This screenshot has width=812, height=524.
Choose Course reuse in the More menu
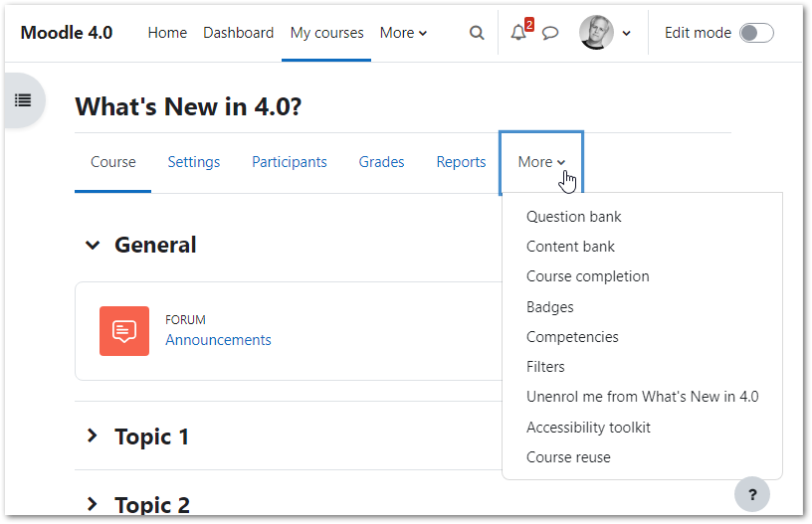568,457
